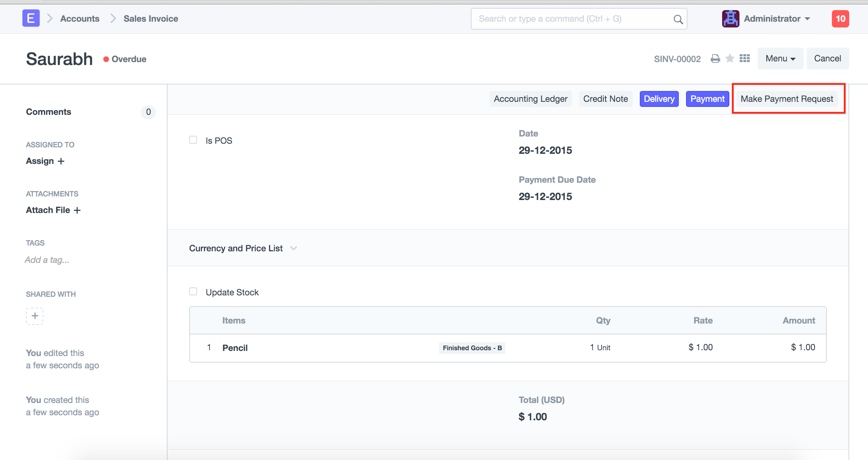Go to Accounts breadcrumb
This screenshot has width=868, height=460.
[x=80, y=19]
